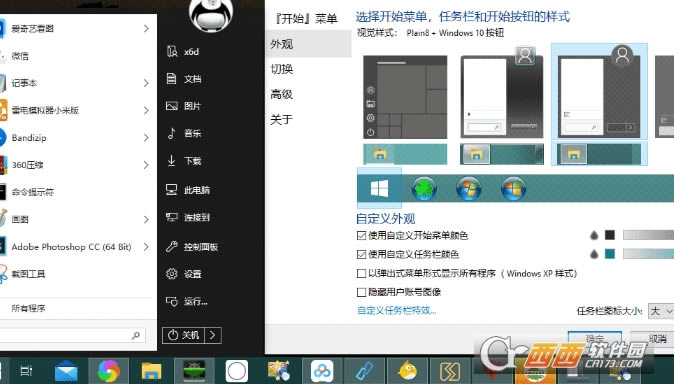Click the search magnifier in start menu
Image resolution: width=674 pixels, height=384 pixels.
(136, 335)
